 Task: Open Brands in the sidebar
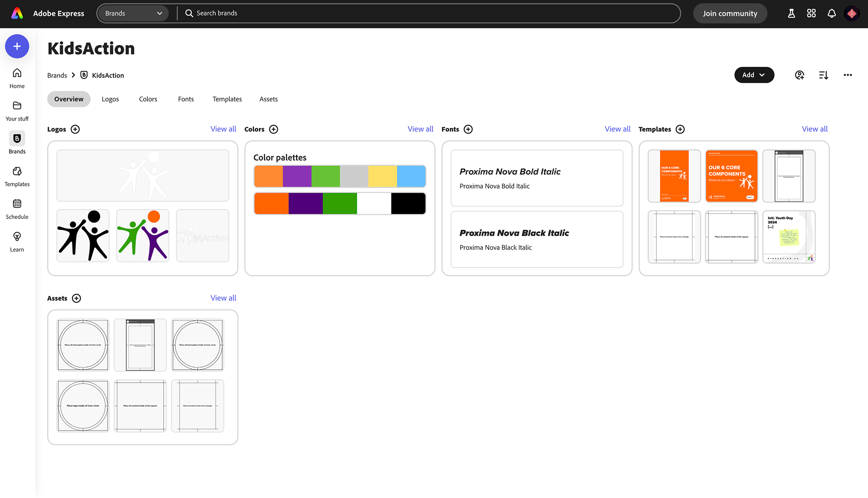pyautogui.click(x=17, y=143)
